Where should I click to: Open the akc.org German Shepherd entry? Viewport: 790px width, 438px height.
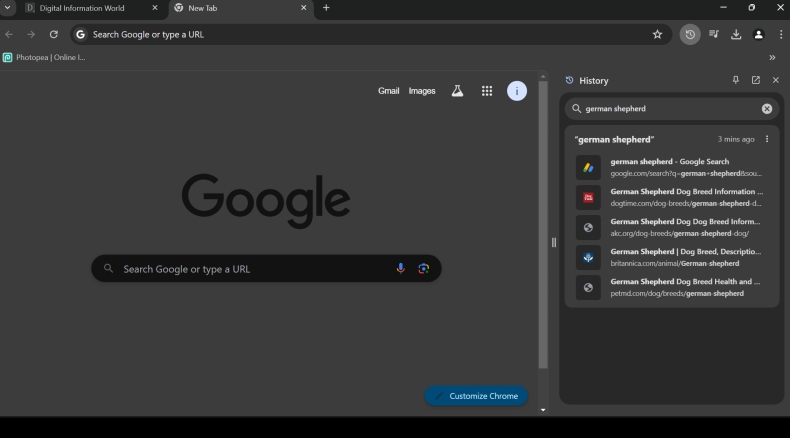(x=672, y=227)
